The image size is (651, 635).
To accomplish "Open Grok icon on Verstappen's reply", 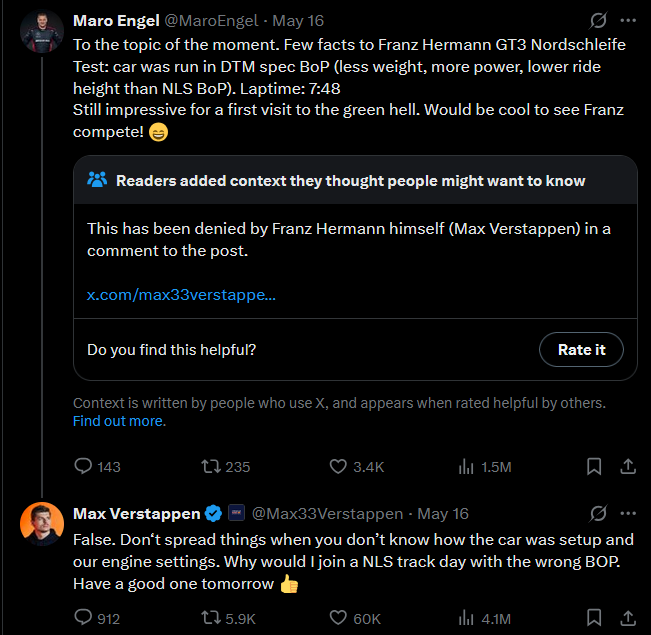I will coord(598,513).
